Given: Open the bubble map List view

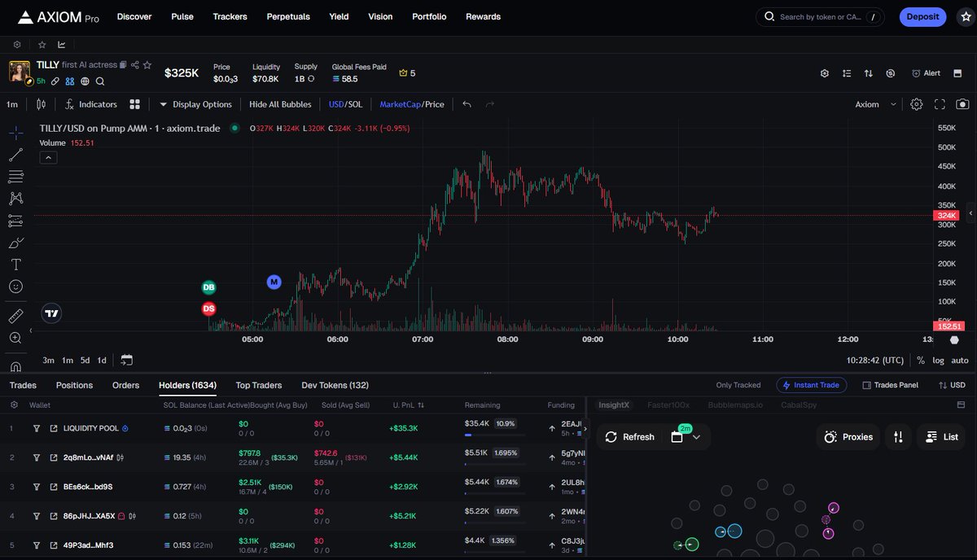Looking at the screenshot, I should click(x=941, y=437).
